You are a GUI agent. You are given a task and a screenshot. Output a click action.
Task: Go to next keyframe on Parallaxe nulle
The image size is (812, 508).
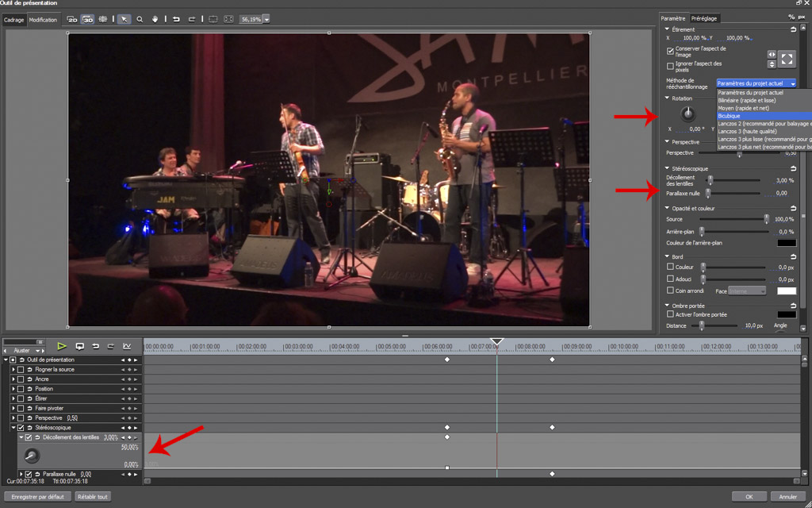136,474
